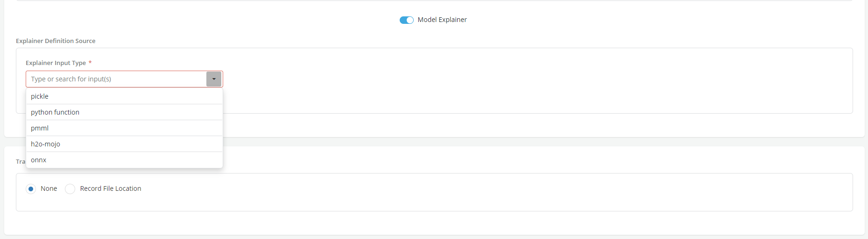Viewport: 868px width, 239px height.
Task: Select the None radio button
Action: tap(31, 189)
